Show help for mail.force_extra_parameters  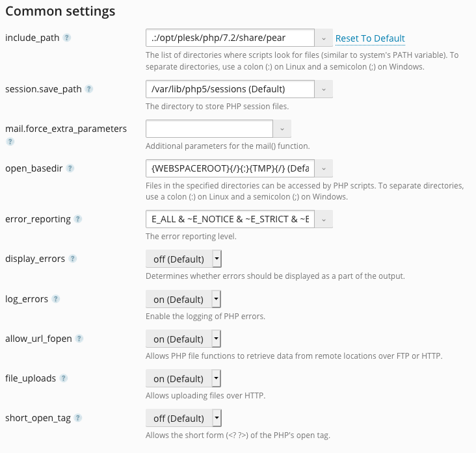(x=10, y=142)
